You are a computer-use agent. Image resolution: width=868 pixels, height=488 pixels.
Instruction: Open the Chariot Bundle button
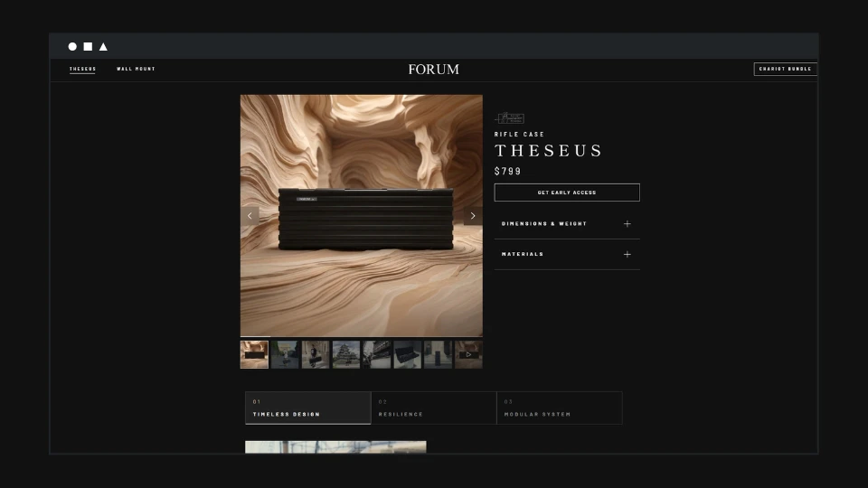point(785,70)
